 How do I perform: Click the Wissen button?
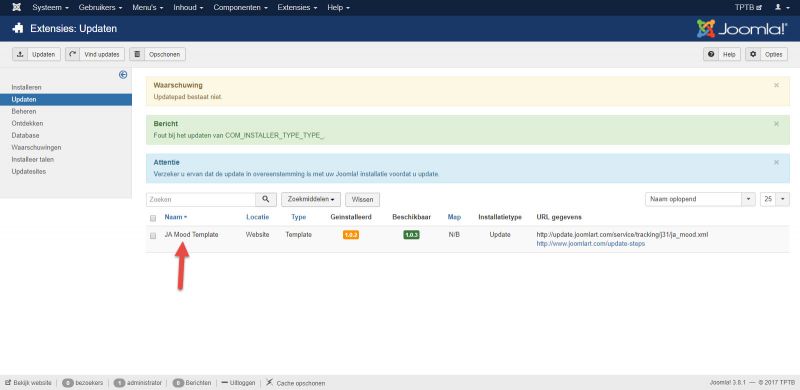(x=362, y=200)
